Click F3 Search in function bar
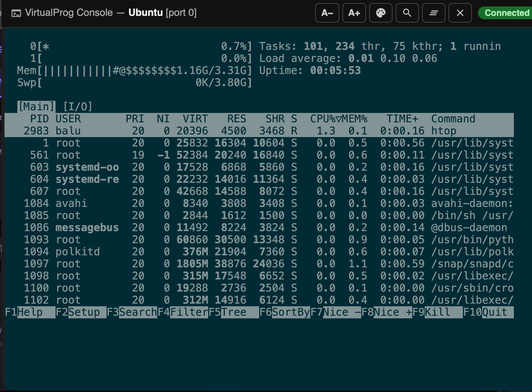 [x=132, y=312]
